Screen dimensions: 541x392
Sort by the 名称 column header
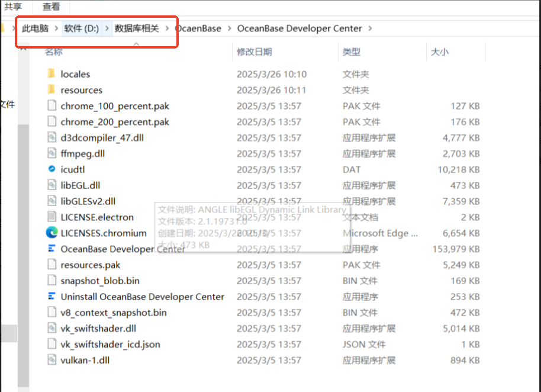pos(53,52)
